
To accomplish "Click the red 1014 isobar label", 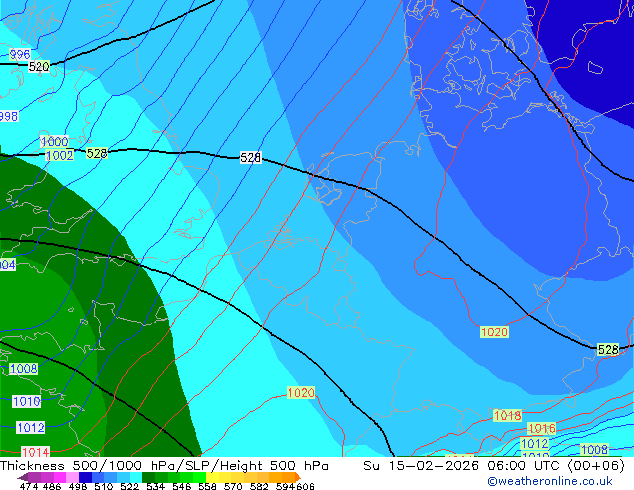I will pos(36,452).
